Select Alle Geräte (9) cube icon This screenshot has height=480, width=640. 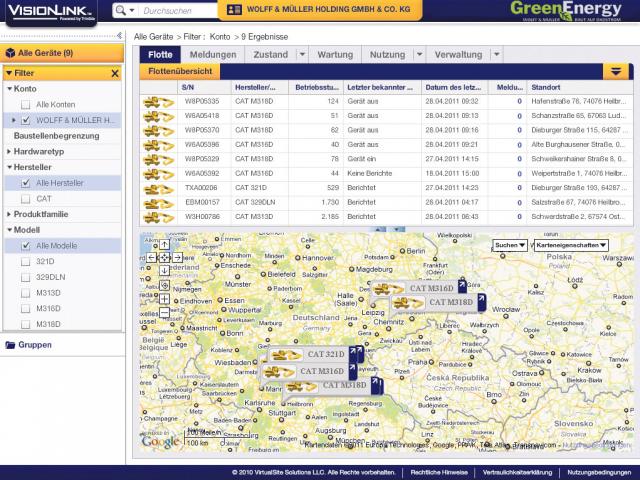pyautogui.click(x=10, y=53)
